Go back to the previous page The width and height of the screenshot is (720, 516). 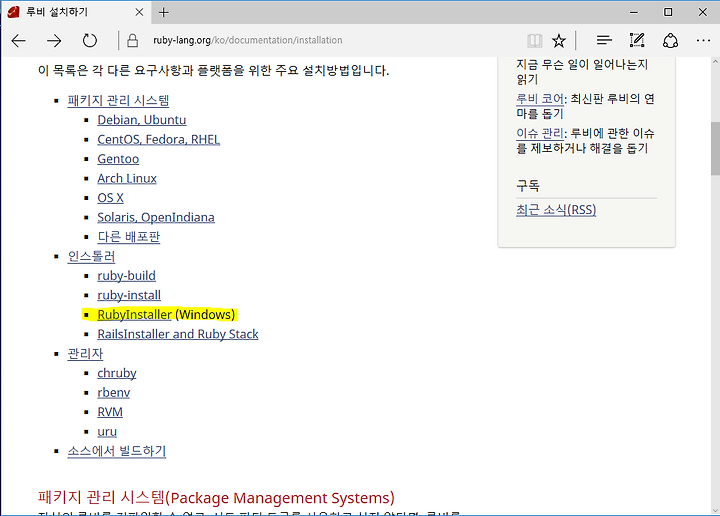[x=18, y=41]
